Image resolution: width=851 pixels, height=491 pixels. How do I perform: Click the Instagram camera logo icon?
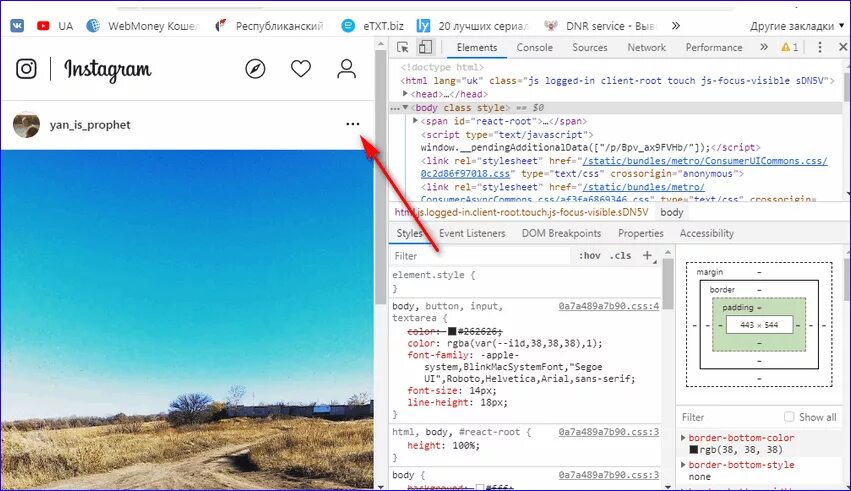tap(26, 69)
